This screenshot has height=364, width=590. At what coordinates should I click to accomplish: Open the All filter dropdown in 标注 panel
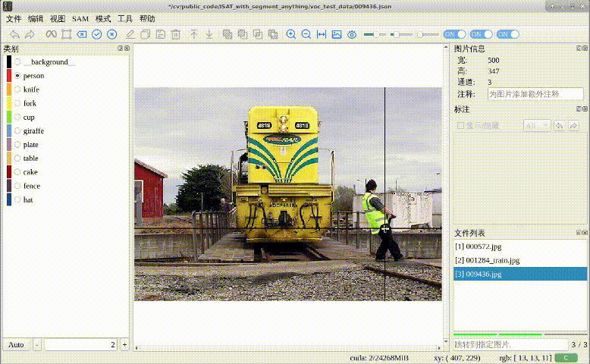click(x=538, y=126)
